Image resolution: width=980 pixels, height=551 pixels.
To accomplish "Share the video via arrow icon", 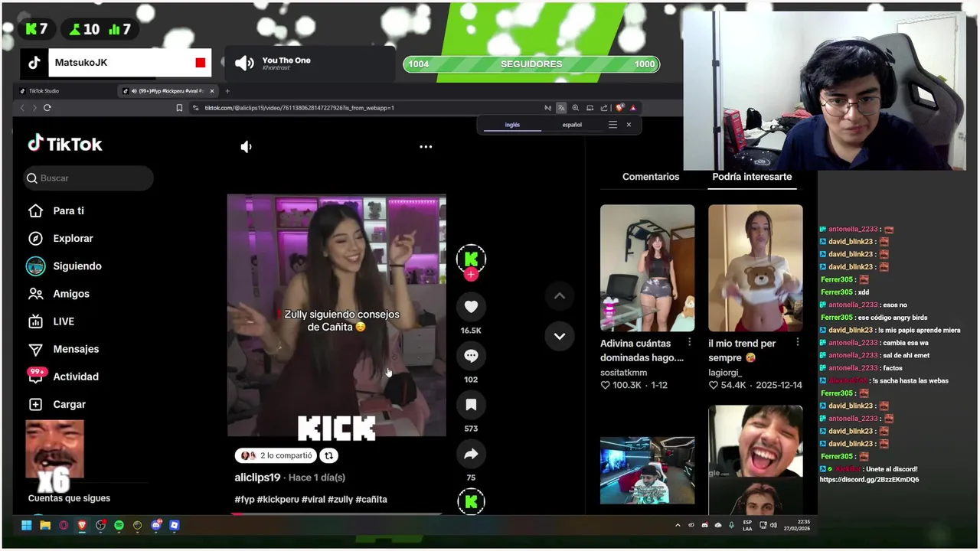I will 471,454.
